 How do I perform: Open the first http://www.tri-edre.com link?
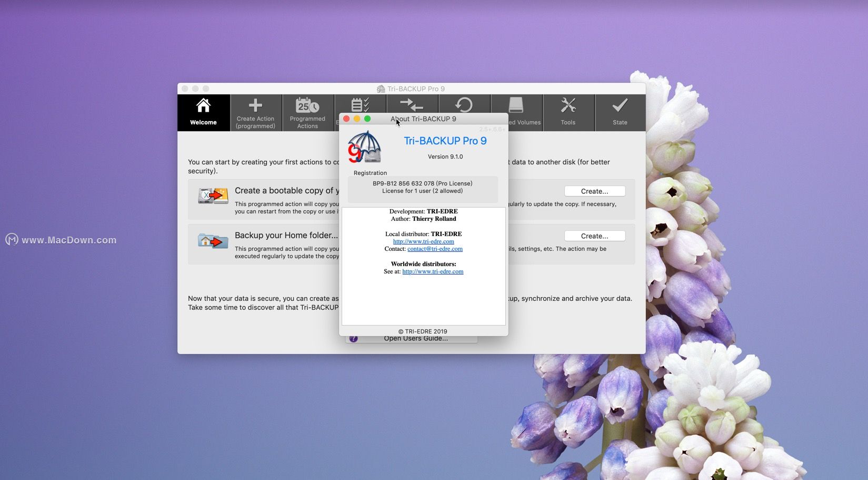[423, 241]
